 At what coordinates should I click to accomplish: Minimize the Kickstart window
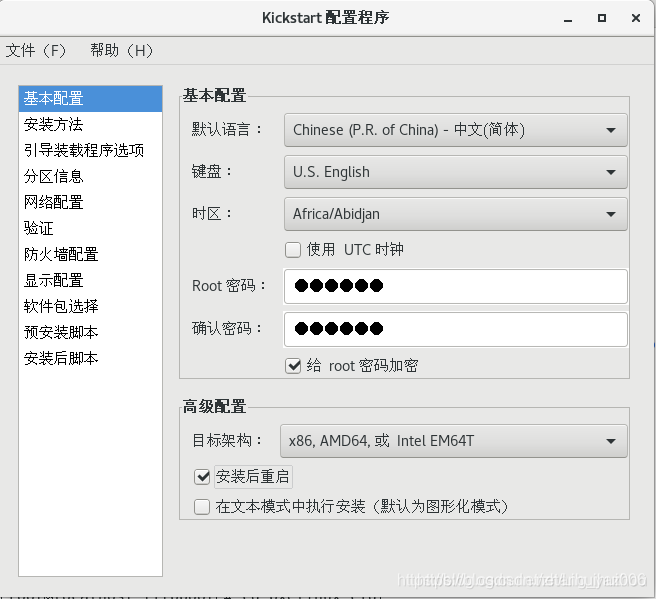coord(568,18)
